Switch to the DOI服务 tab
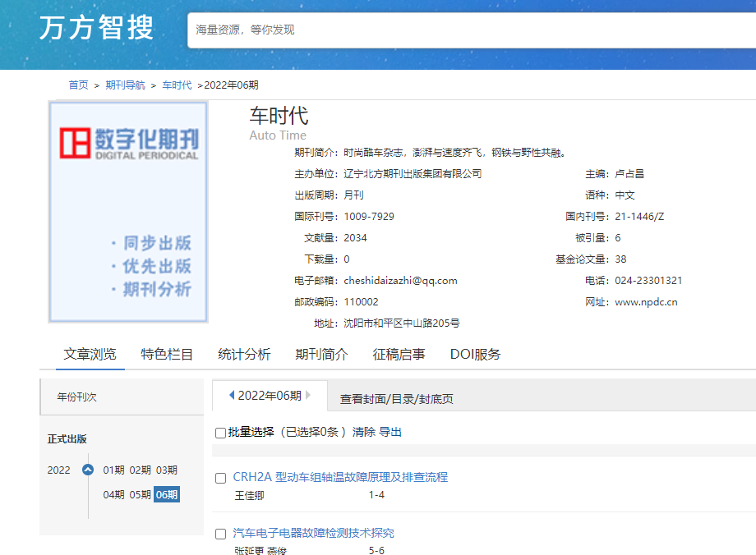 coord(476,354)
